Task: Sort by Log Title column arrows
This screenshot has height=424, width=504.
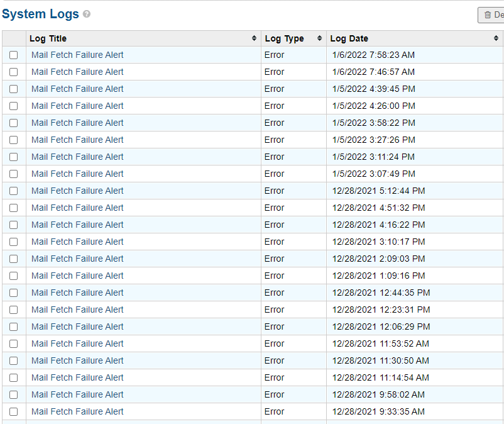Action: coord(255,38)
